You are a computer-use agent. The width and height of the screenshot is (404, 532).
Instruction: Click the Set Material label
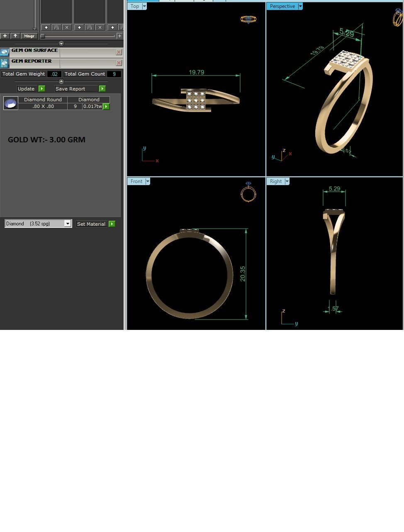tap(91, 224)
